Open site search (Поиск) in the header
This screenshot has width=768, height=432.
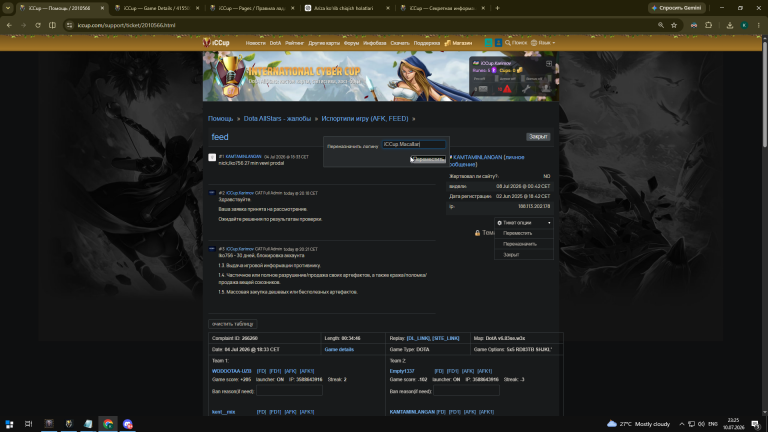(x=516, y=43)
